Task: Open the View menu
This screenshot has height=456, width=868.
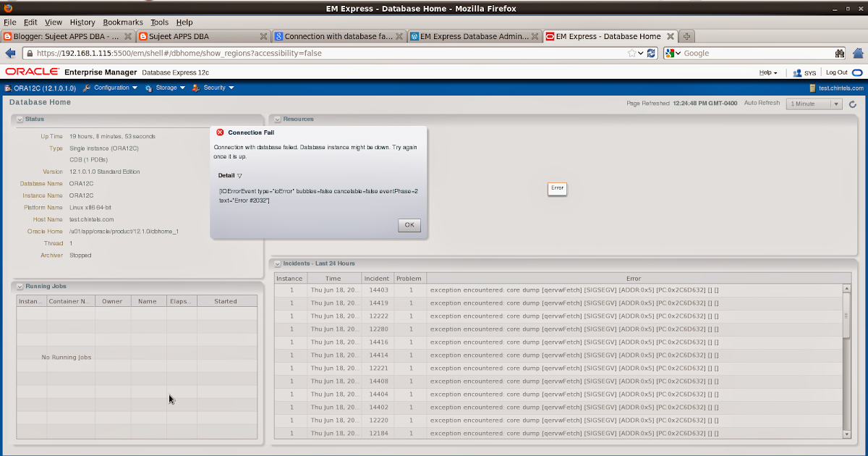Action: (x=54, y=22)
